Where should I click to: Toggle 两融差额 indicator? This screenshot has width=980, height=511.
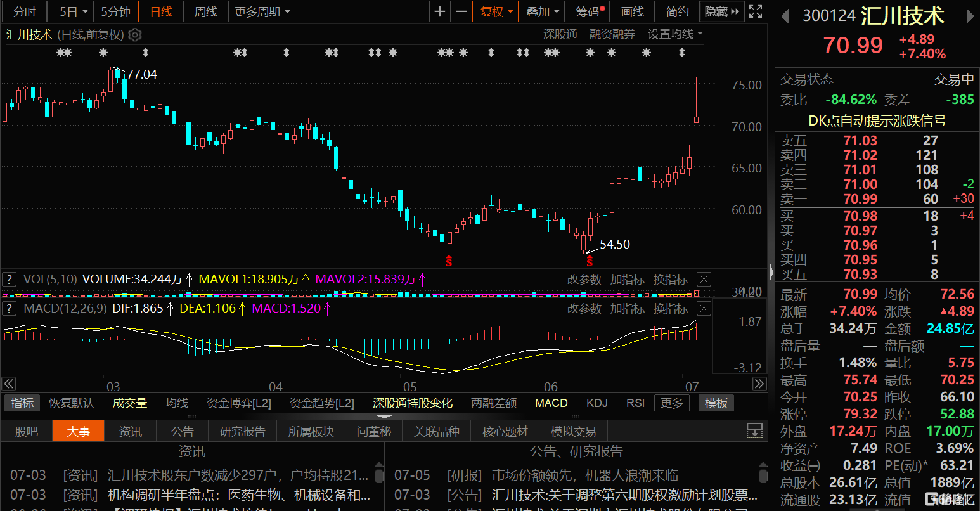(x=494, y=403)
